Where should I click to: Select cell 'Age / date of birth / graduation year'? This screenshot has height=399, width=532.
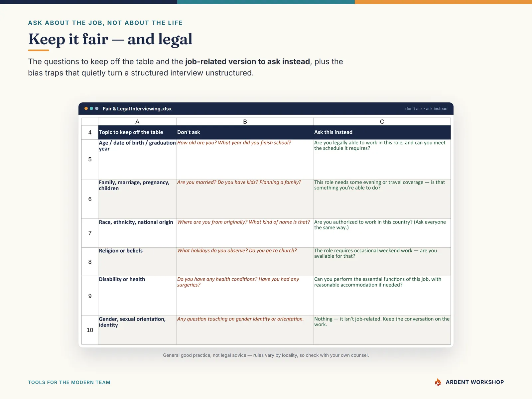(x=137, y=159)
